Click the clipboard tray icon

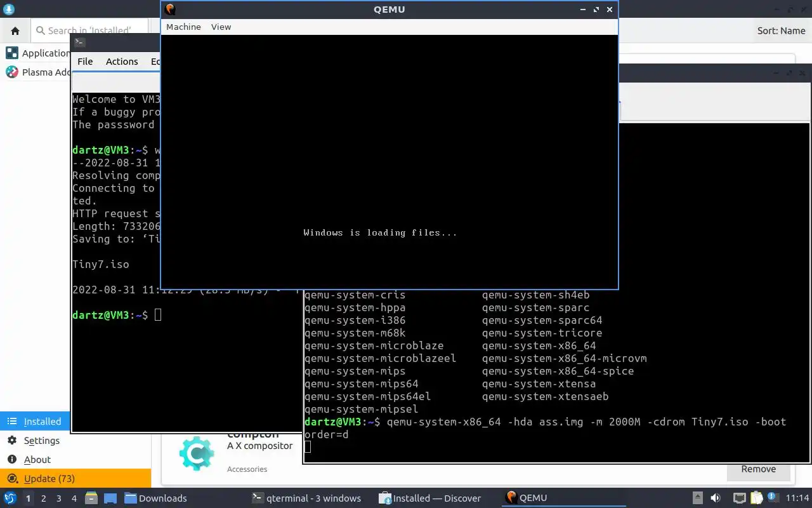tap(756, 498)
